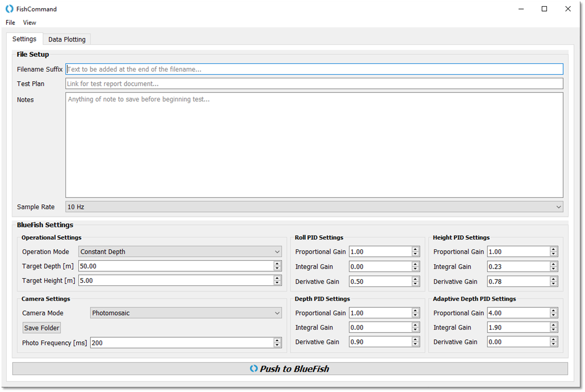This screenshot has width=585, height=392.
Task: Click the FishCommand app icon in title bar
Action: coord(9,9)
